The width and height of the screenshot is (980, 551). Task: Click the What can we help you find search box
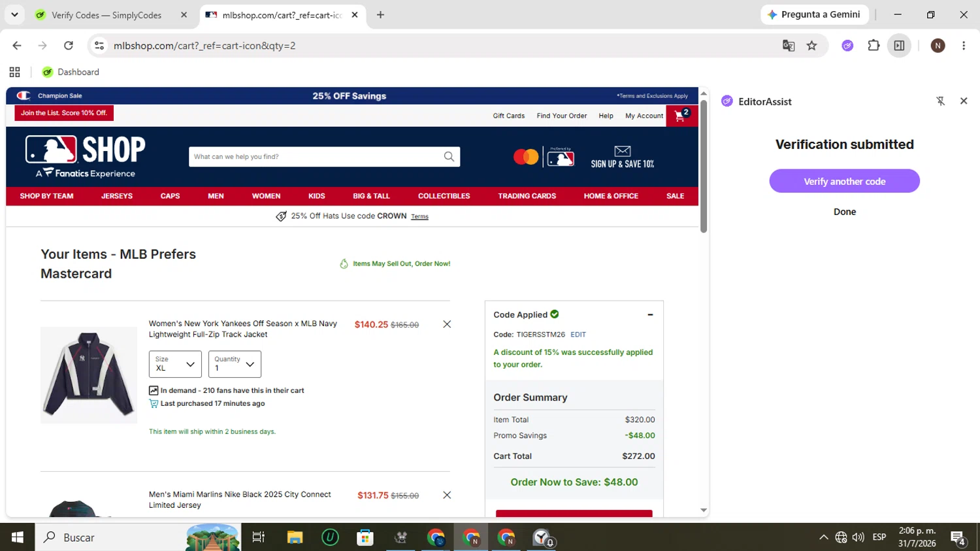(x=316, y=157)
